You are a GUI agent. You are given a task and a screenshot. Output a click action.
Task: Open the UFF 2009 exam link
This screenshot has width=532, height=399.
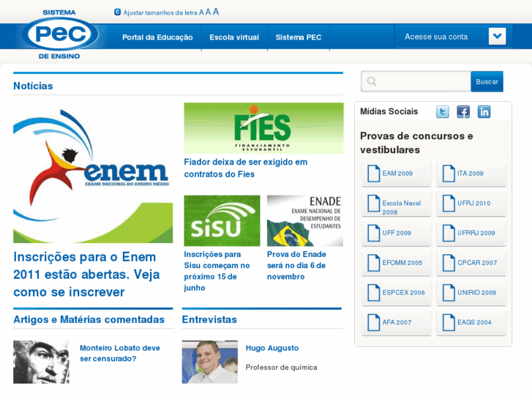(x=397, y=234)
